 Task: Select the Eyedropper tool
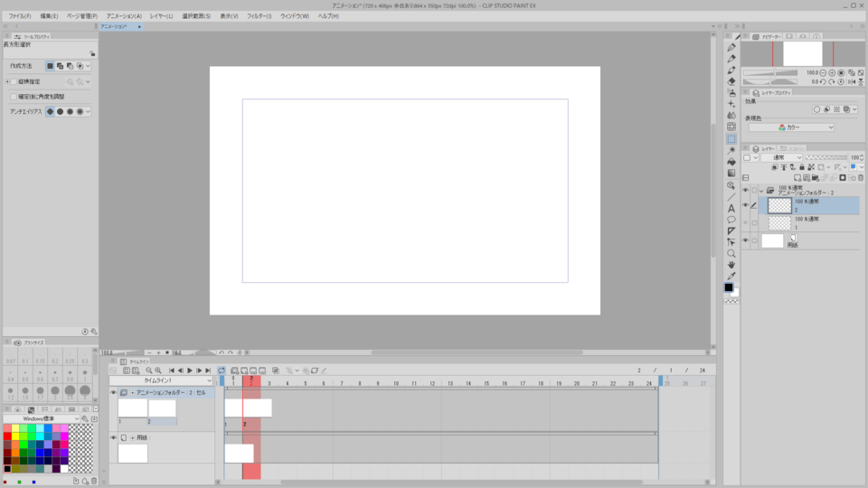point(731,277)
